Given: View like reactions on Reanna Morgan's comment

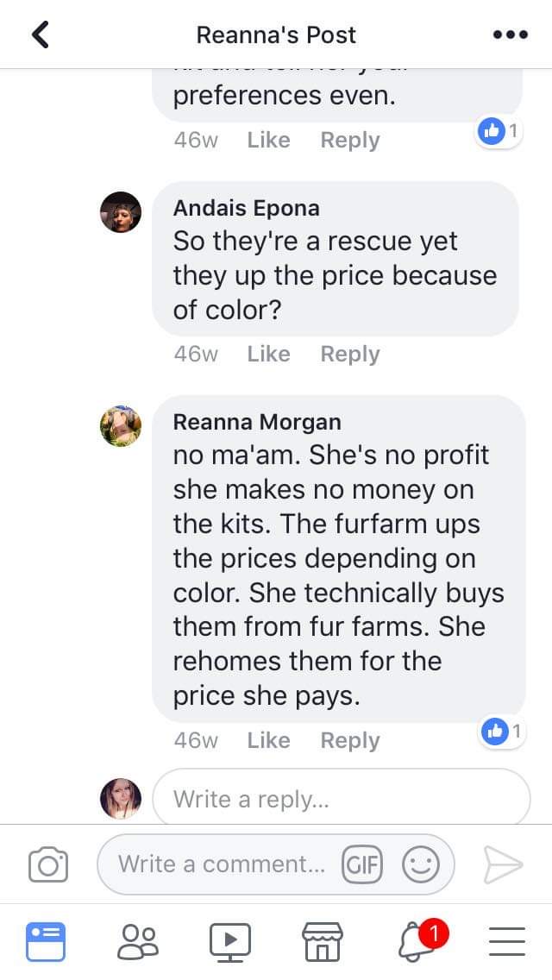Looking at the screenshot, I should pos(500,732).
